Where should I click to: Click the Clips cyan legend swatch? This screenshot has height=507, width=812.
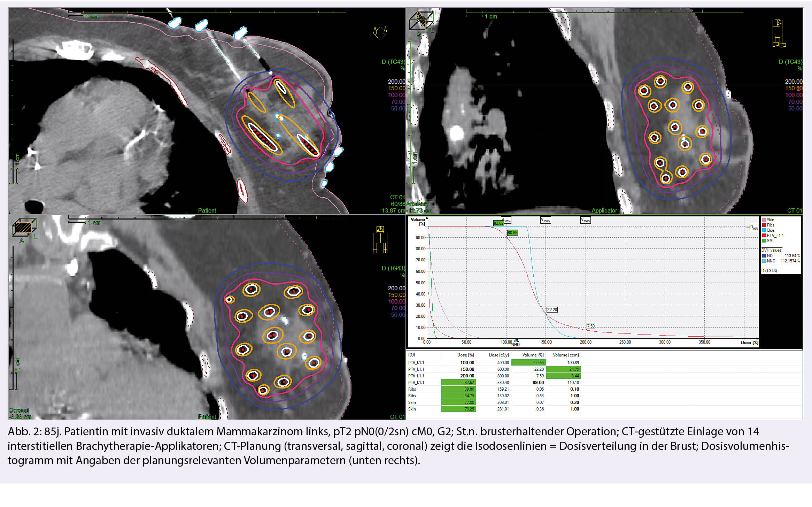click(764, 230)
